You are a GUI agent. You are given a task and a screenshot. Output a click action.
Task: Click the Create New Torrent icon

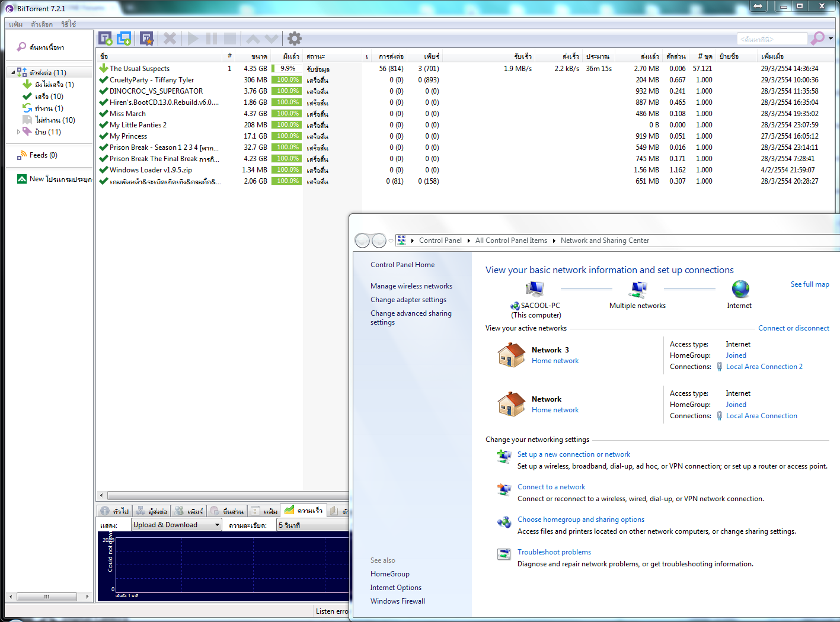(146, 39)
